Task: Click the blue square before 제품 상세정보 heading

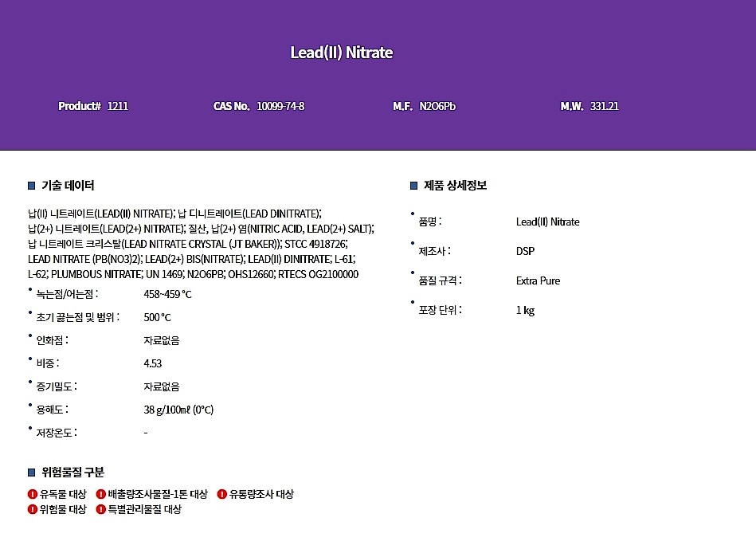Action: tap(413, 186)
